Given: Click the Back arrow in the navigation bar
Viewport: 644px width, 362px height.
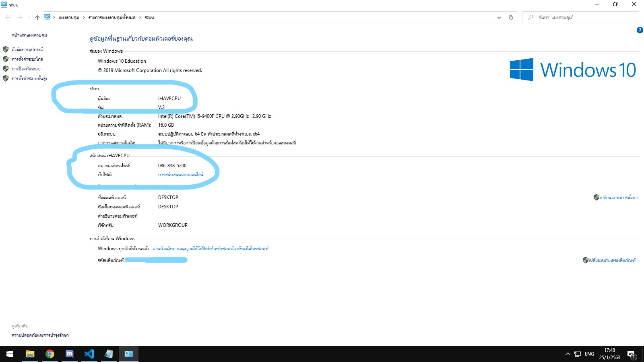Looking at the screenshot, I should (x=8, y=17).
